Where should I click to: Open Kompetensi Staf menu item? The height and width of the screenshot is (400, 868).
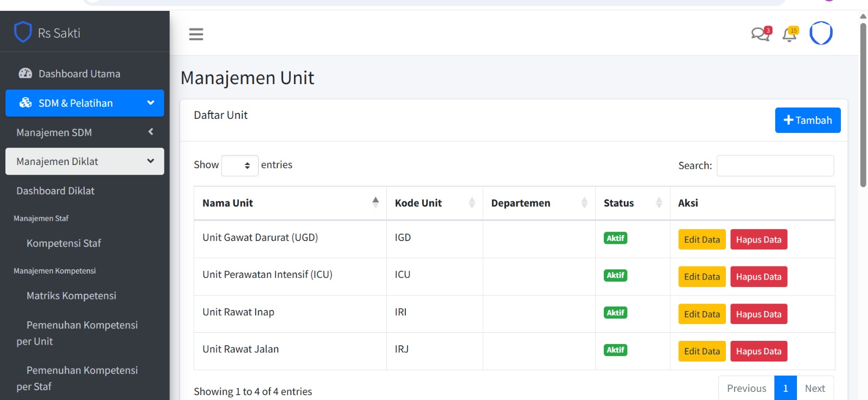point(63,243)
